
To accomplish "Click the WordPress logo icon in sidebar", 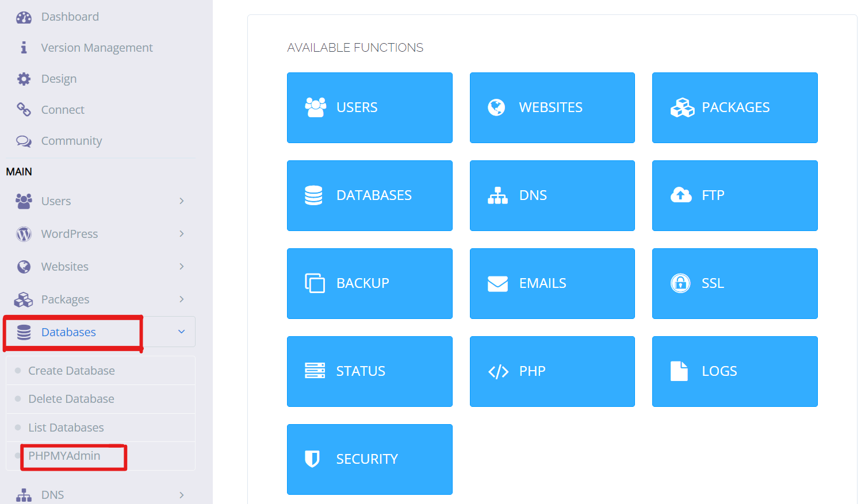I will (24, 234).
